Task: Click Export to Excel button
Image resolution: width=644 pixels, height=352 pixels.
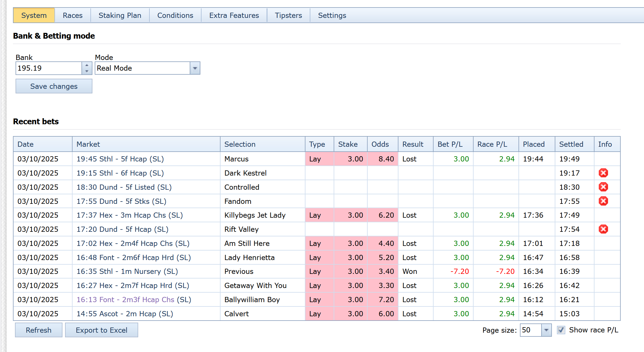Action: pyautogui.click(x=101, y=330)
